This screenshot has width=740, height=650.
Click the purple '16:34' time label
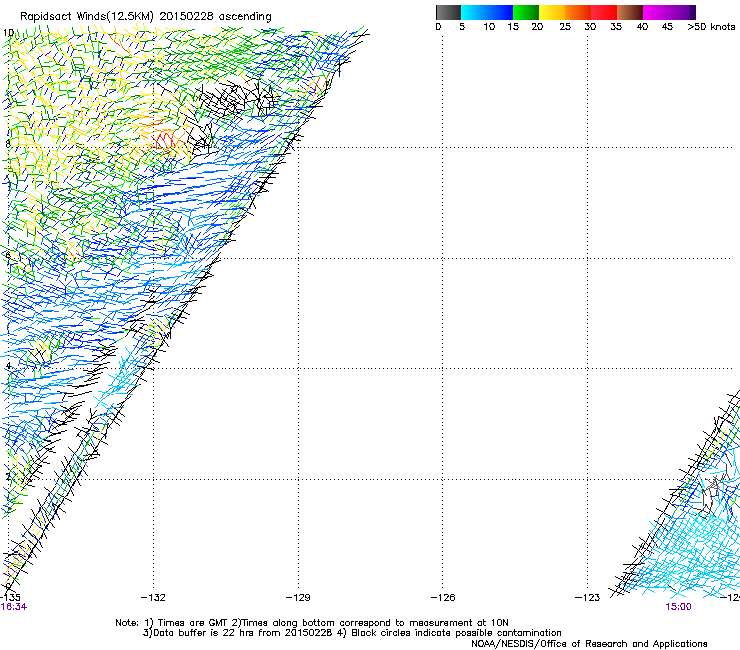coord(14,607)
